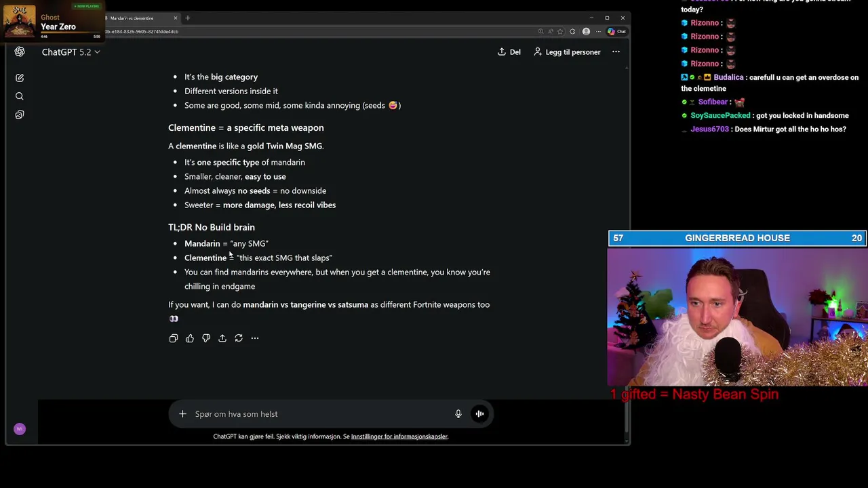Click text 'Almost always no seeds = no downside'
This screenshot has width=868, height=488.
255,190
